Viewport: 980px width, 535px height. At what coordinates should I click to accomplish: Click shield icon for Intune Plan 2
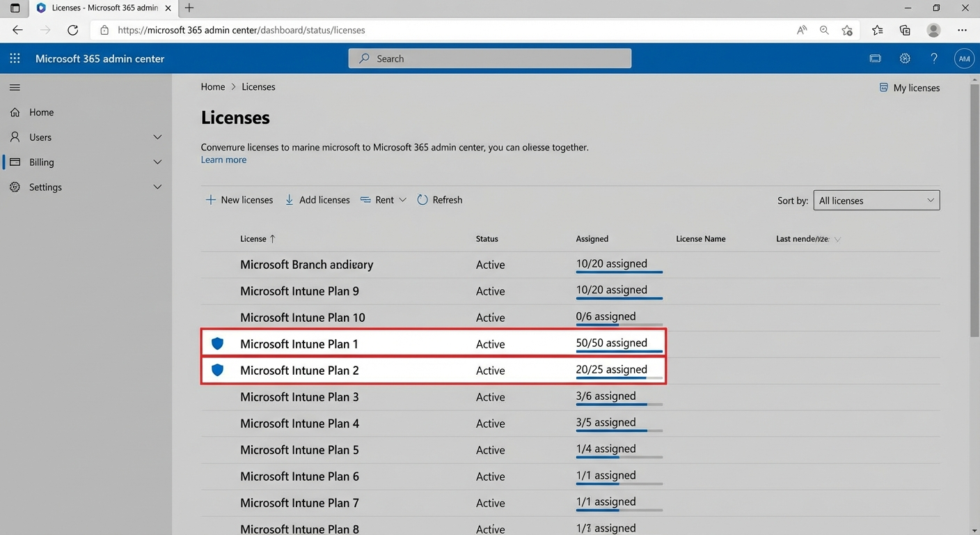[x=218, y=370]
